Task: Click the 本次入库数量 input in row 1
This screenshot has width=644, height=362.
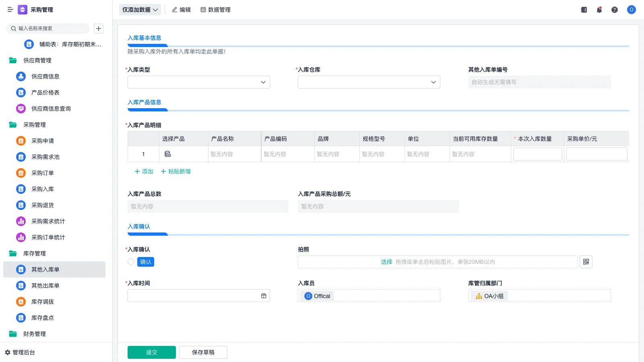Action: coord(538,154)
